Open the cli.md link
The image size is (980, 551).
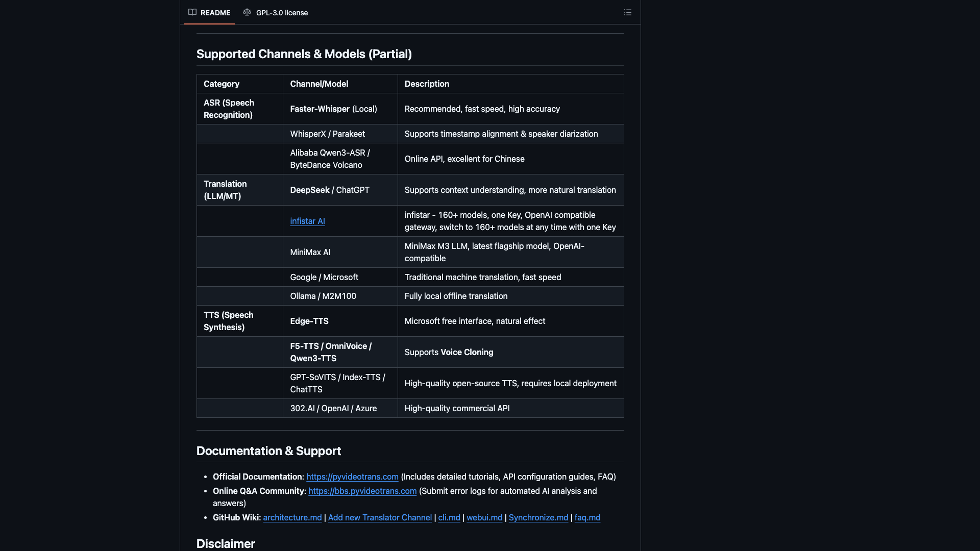449,517
